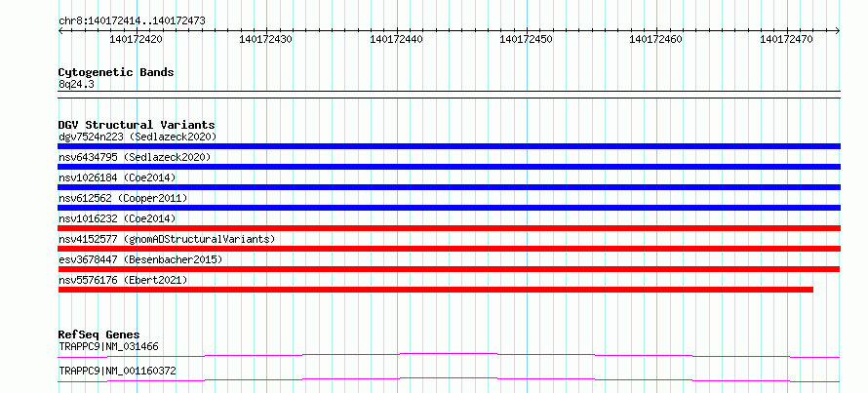Select the TRAPPC9|NM_031466 gene label

tap(108, 346)
